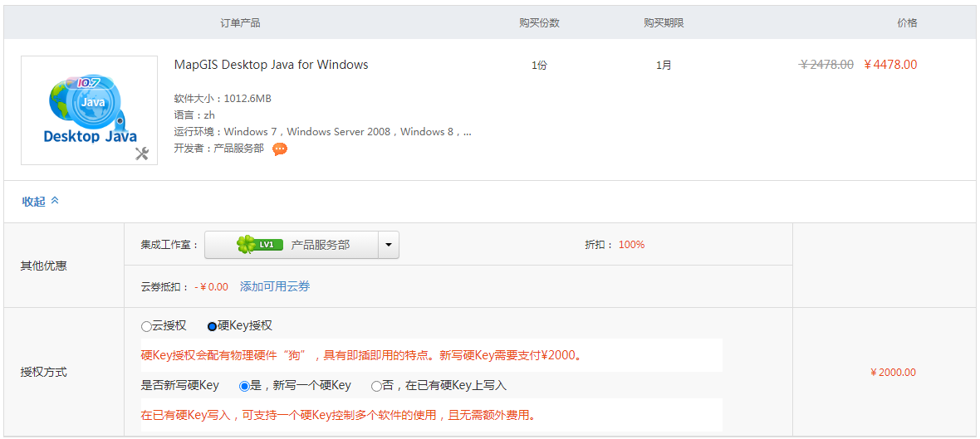Click the 软件大小：1012.6MB text
Viewport: 980px width, 439px height.
click(223, 98)
